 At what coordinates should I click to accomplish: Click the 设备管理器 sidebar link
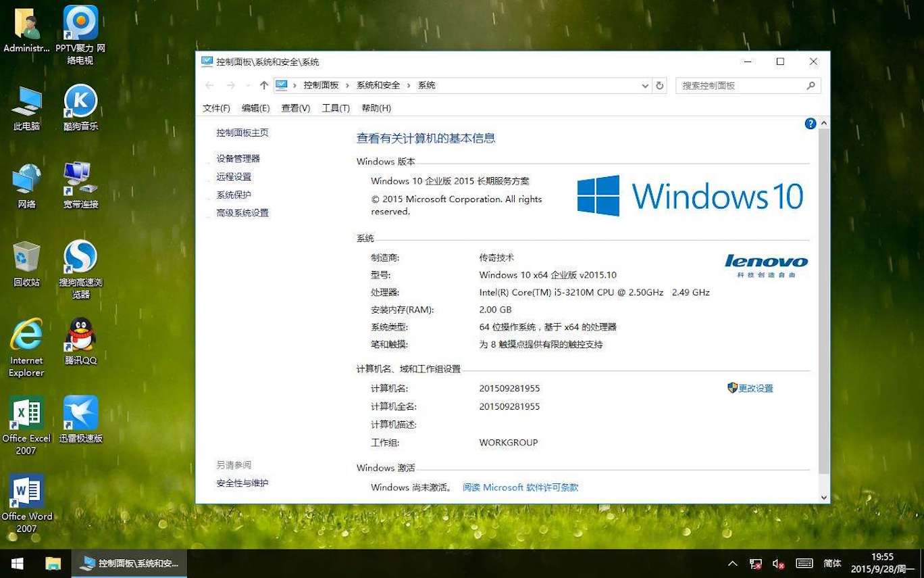click(x=238, y=158)
